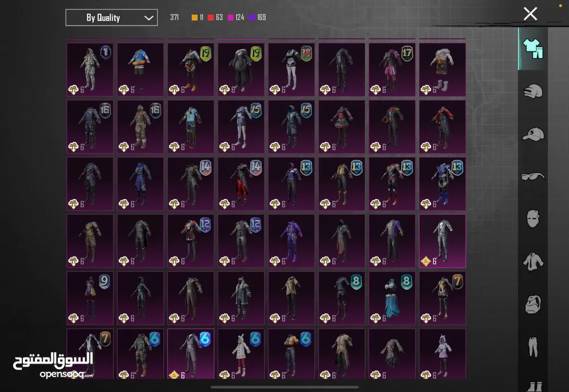The image size is (569, 392).
Task: Select the military vest outfit with badge 6
Action: click(141, 354)
